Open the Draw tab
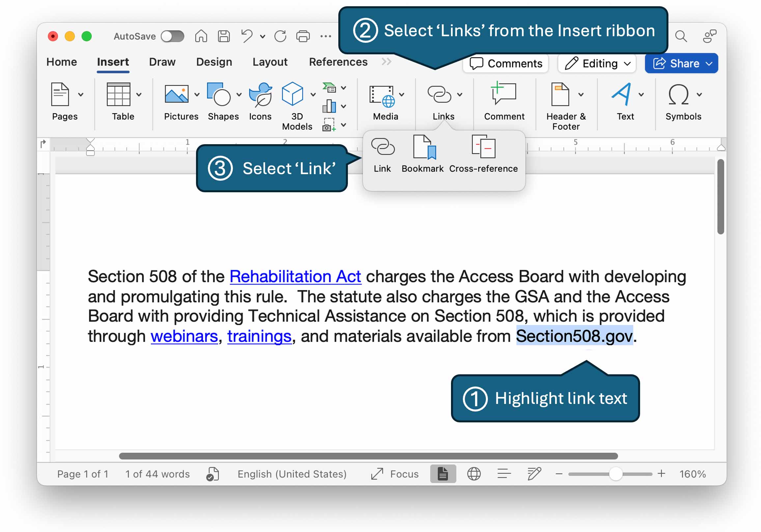Screen dimensions: 761x532 162,62
